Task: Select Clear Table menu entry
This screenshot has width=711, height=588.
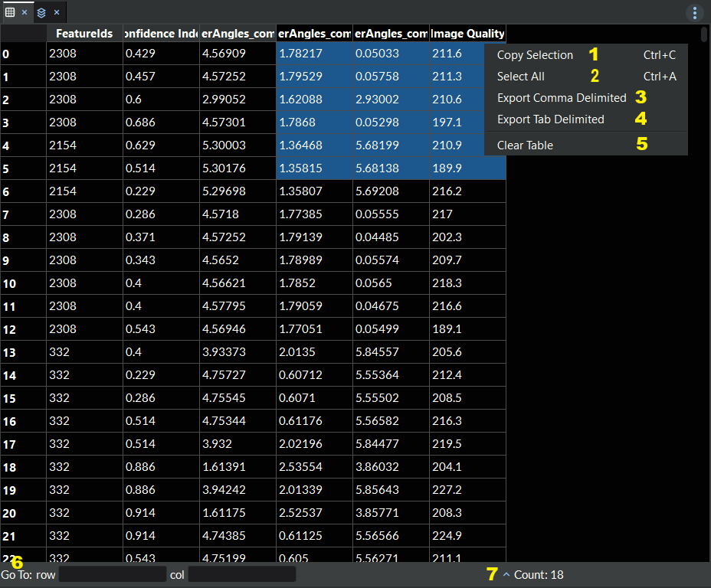Action: 525,145
